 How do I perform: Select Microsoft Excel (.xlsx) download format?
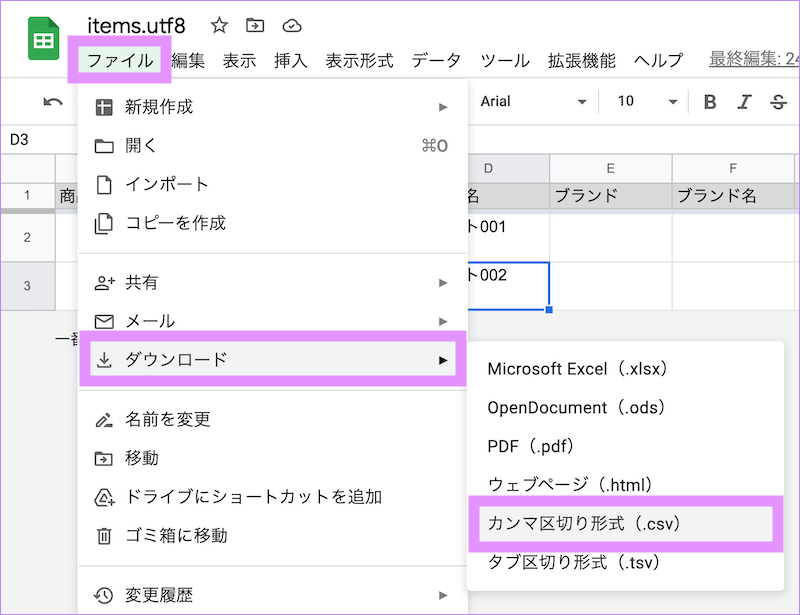click(577, 369)
